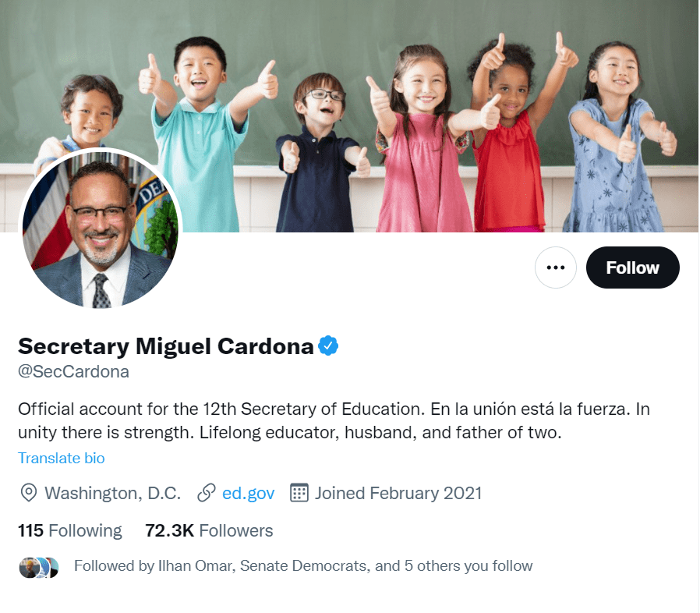This screenshot has height=613, width=700.
Task: View the 72.3K Followers list
Action: 209,531
